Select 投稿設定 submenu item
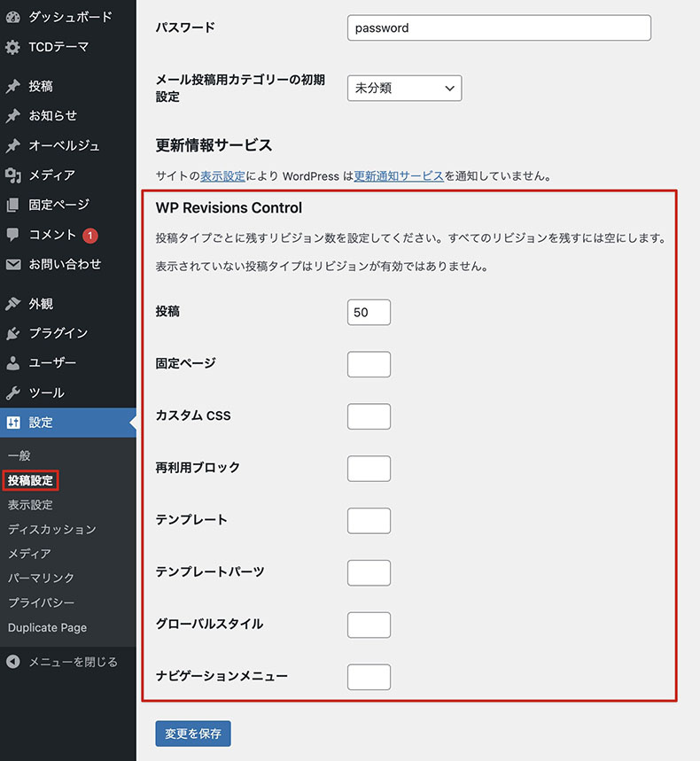The width and height of the screenshot is (700, 761). click(x=30, y=480)
